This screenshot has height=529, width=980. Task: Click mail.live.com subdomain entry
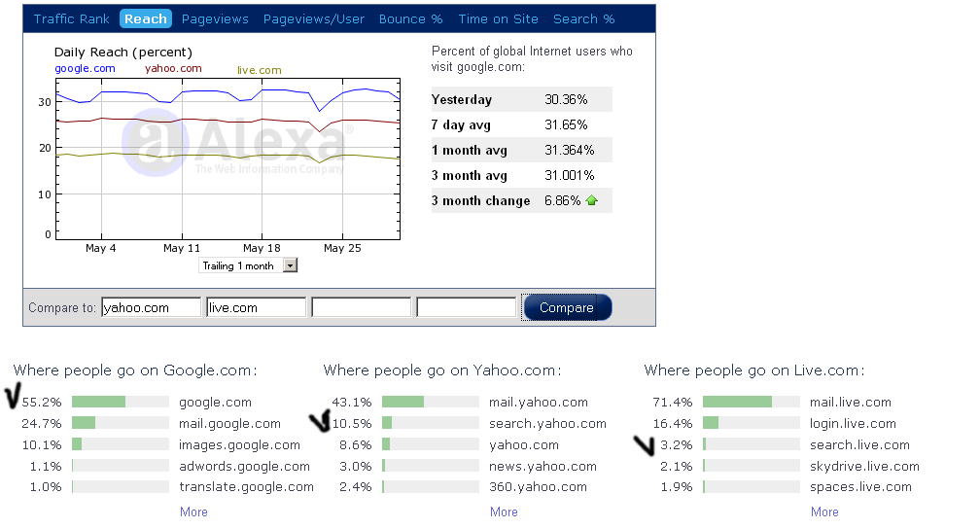[x=851, y=402]
